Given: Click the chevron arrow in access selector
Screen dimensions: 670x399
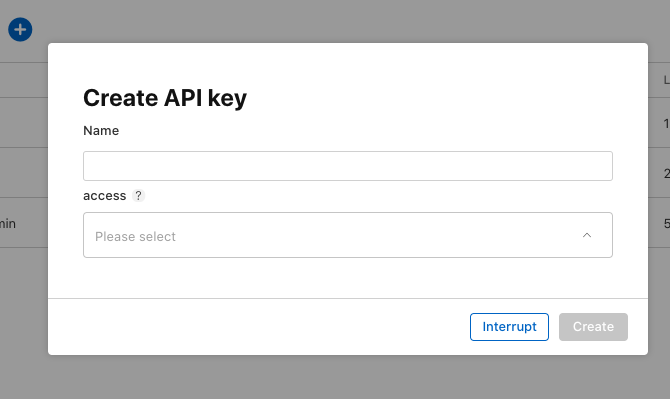Looking at the screenshot, I should point(587,235).
